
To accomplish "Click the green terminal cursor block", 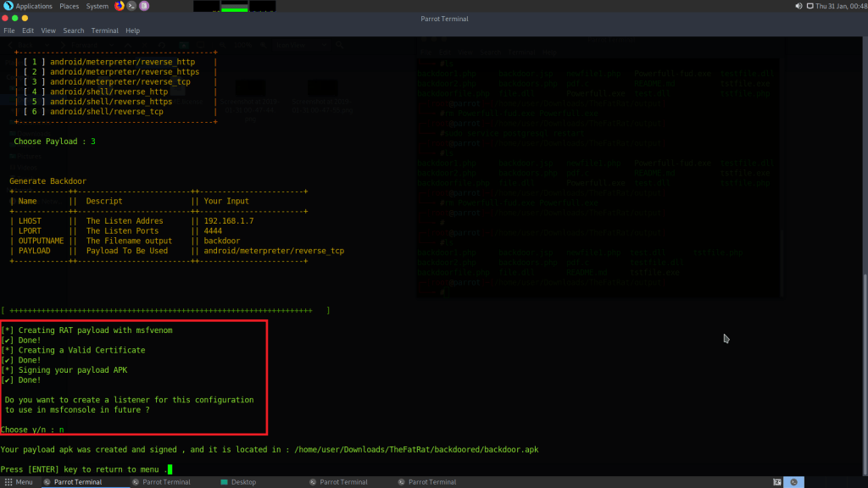I will (170, 469).
